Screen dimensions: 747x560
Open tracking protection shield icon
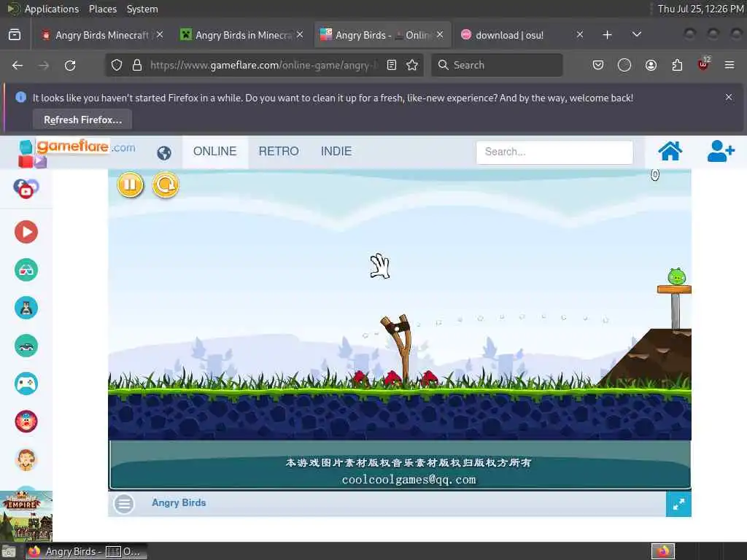(x=117, y=65)
